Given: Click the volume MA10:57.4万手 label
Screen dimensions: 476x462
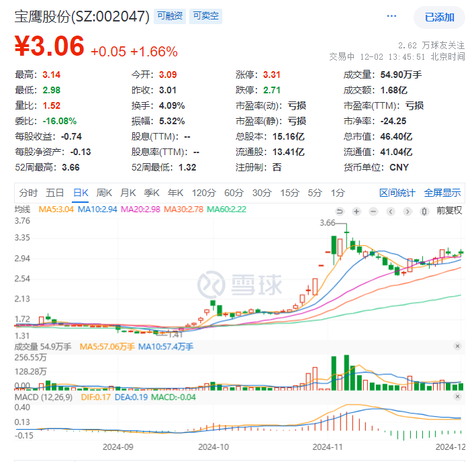Looking at the screenshot, I should pos(166,346).
